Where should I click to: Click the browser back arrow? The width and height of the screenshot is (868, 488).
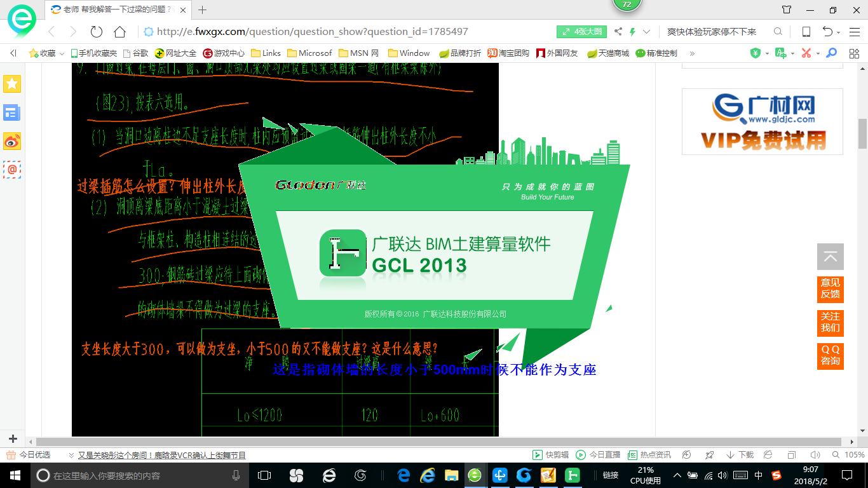pos(51,32)
